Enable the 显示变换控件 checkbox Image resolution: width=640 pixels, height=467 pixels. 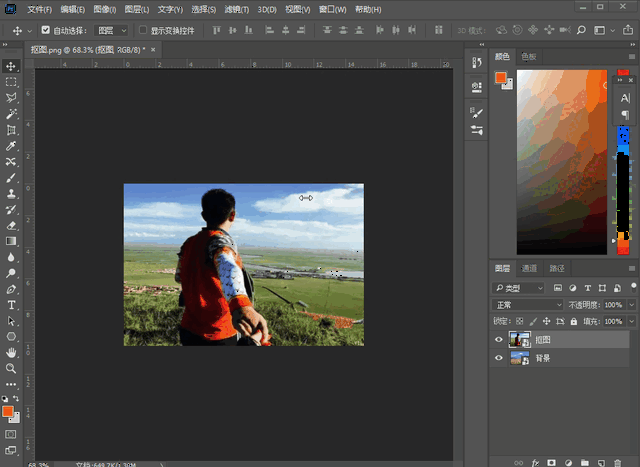[x=143, y=30]
